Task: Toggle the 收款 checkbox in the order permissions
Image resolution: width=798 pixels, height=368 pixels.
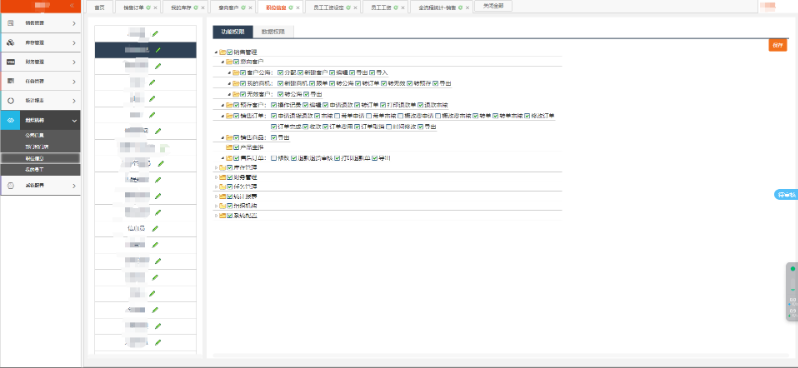Action: pyautogui.click(x=305, y=126)
